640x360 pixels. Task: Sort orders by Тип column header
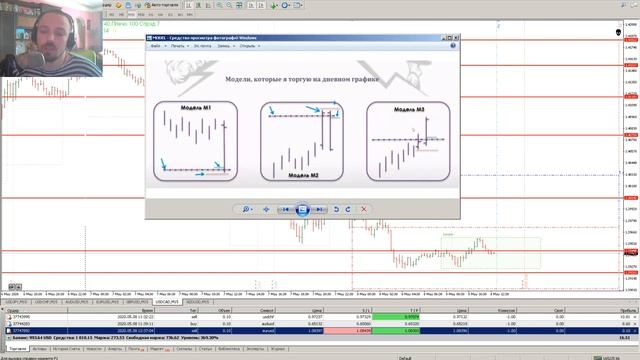(176, 311)
